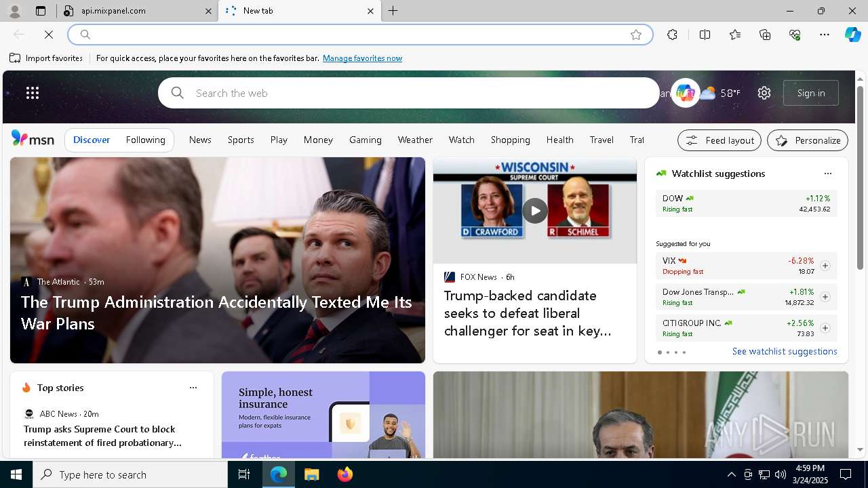The image size is (868, 488).
Task: Open the Gaming category
Action: pos(366,140)
